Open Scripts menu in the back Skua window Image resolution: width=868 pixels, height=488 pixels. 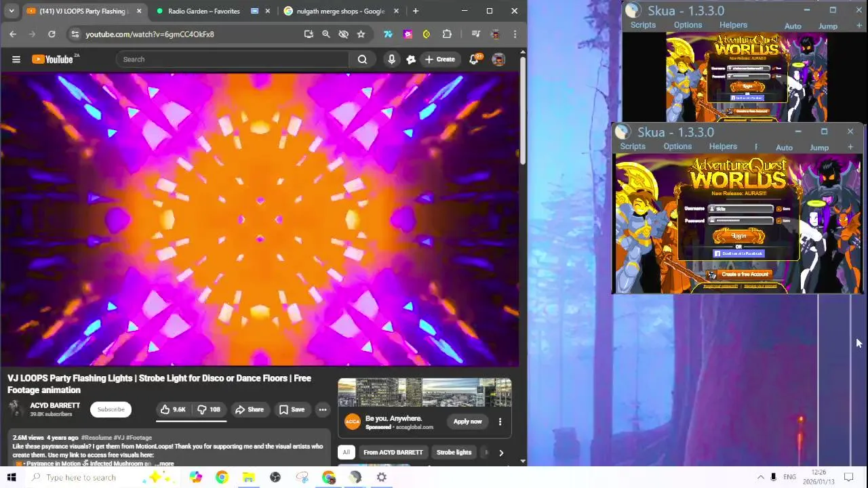643,25
